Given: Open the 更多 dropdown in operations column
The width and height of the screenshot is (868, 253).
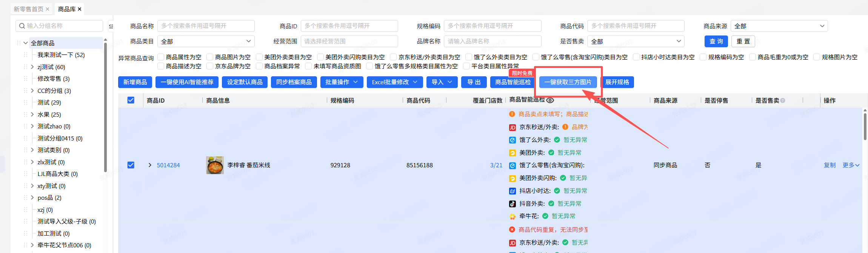Looking at the screenshot, I should (851, 165).
